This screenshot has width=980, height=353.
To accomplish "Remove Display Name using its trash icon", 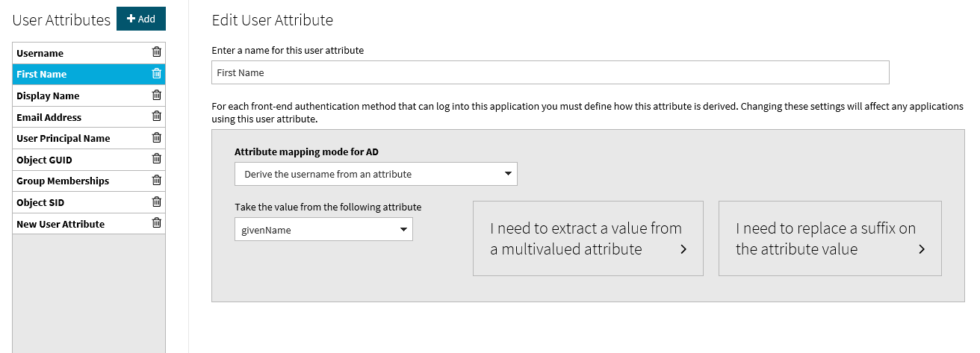I will point(156,96).
